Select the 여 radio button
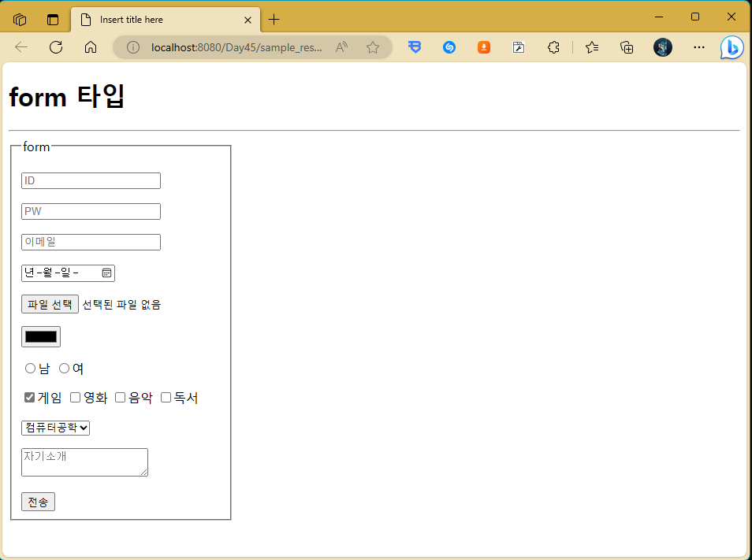This screenshot has width=752, height=560. click(x=65, y=368)
